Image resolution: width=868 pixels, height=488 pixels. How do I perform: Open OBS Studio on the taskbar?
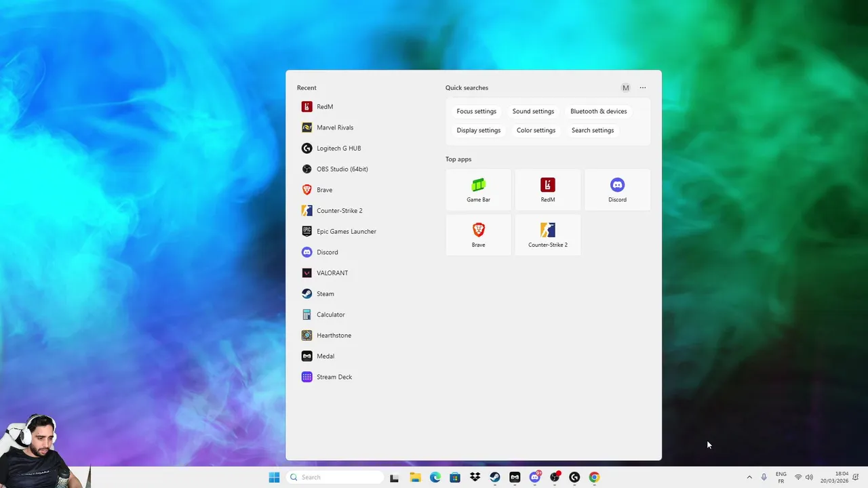pyautogui.click(x=555, y=477)
